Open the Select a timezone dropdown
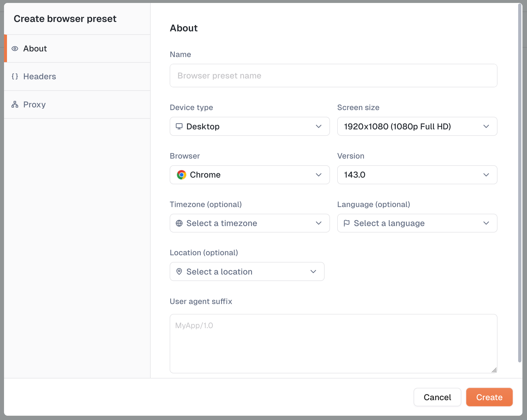 tap(249, 223)
